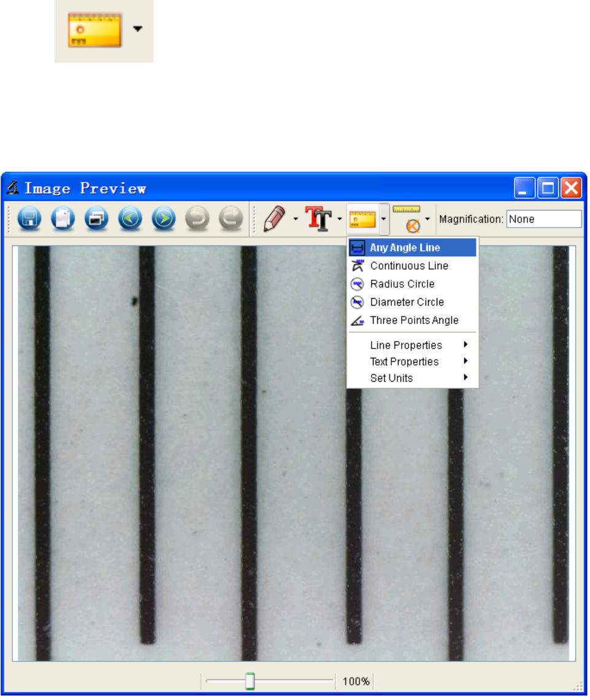This screenshot has width=590, height=700.
Task: Click the microscope icon in title bar
Action: coord(13,188)
